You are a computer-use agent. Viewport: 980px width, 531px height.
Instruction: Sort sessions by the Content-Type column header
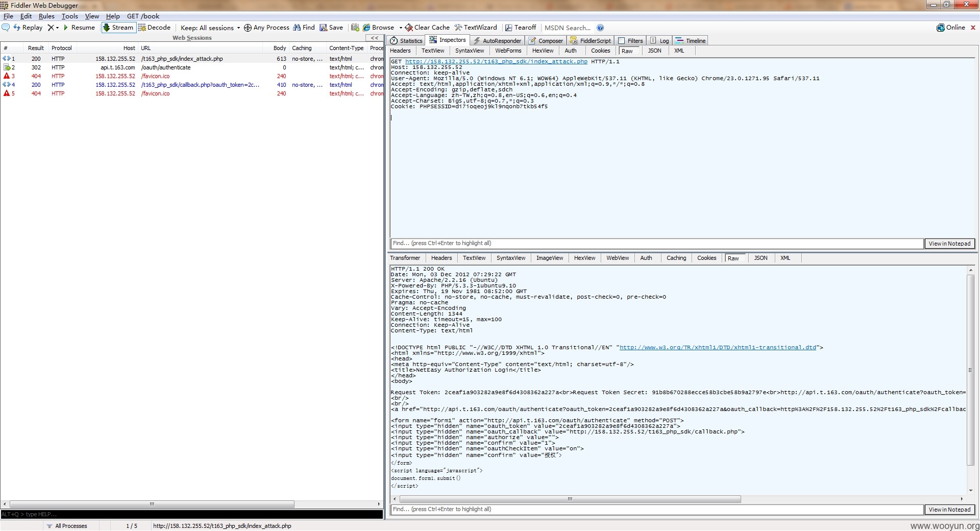(x=347, y=48)
